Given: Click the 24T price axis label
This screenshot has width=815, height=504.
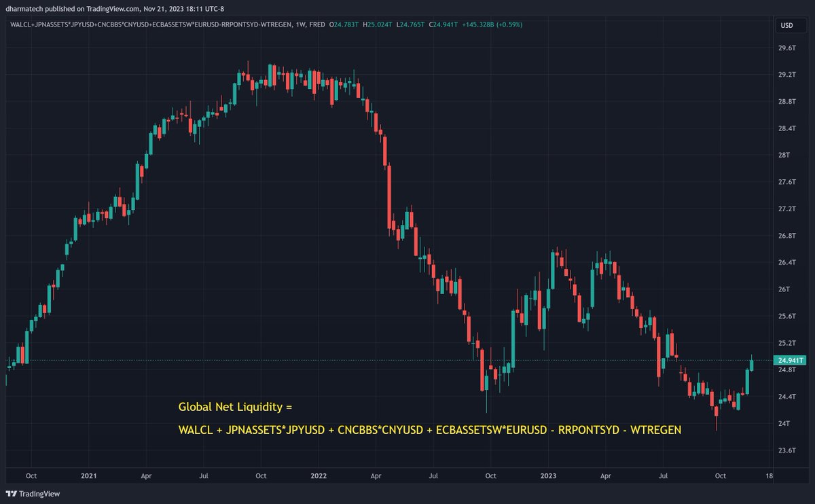Looking at the screenshot, I should click(785, 423).
